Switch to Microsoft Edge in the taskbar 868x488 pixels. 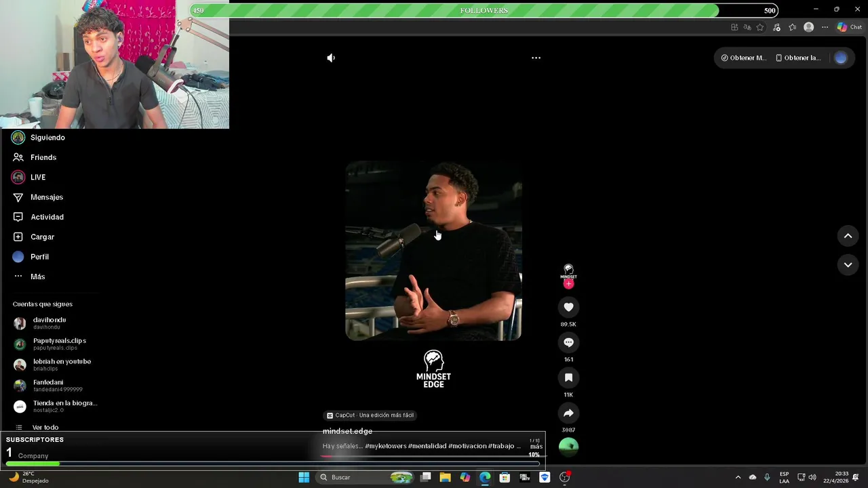point(485,477)
